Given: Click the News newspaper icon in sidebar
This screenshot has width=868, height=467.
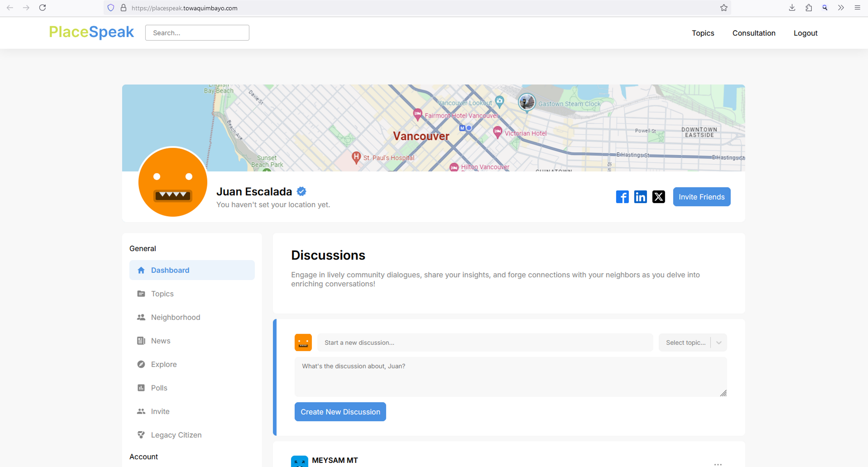Looking at the screenshot, I should tap(141, 341).
